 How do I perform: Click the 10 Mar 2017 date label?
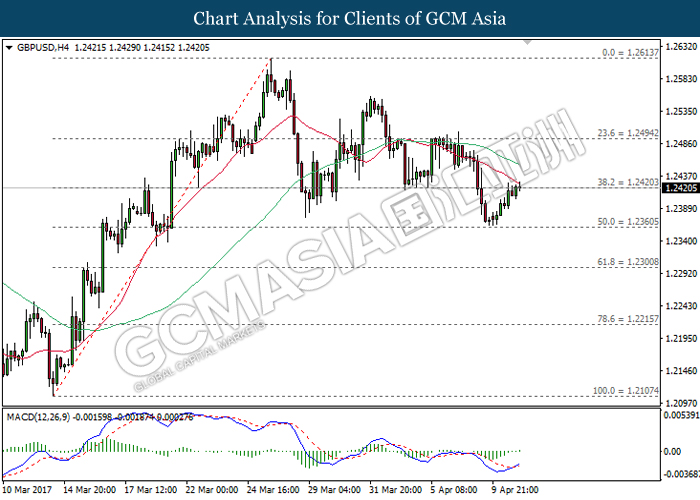click(x=27, y=490)
